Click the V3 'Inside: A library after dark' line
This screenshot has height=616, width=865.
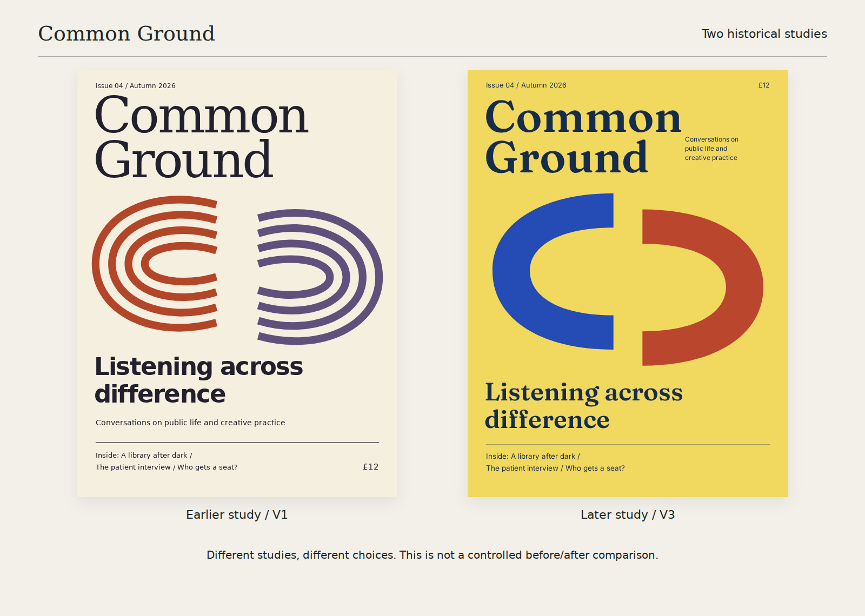tap(533, 457)
